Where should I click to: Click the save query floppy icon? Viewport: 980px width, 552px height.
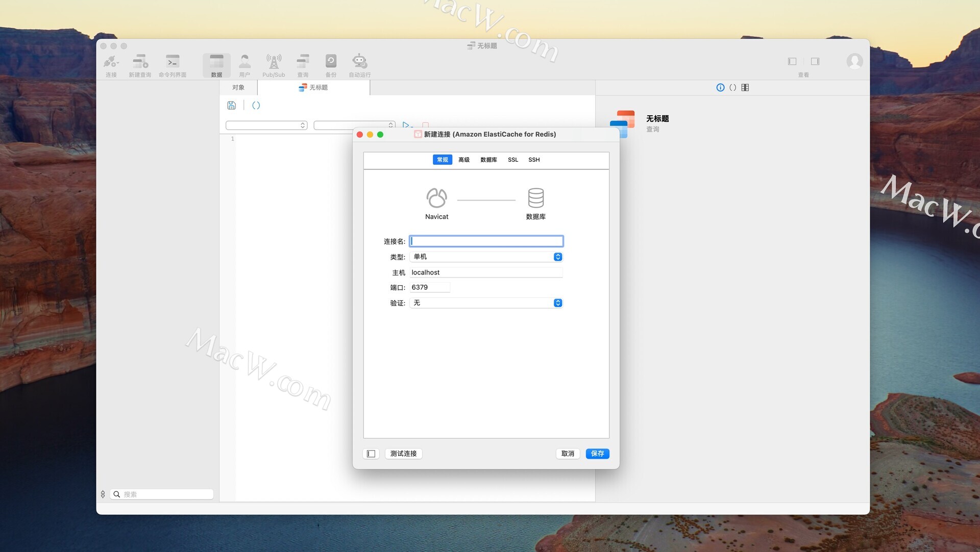[x=232, y=105]
